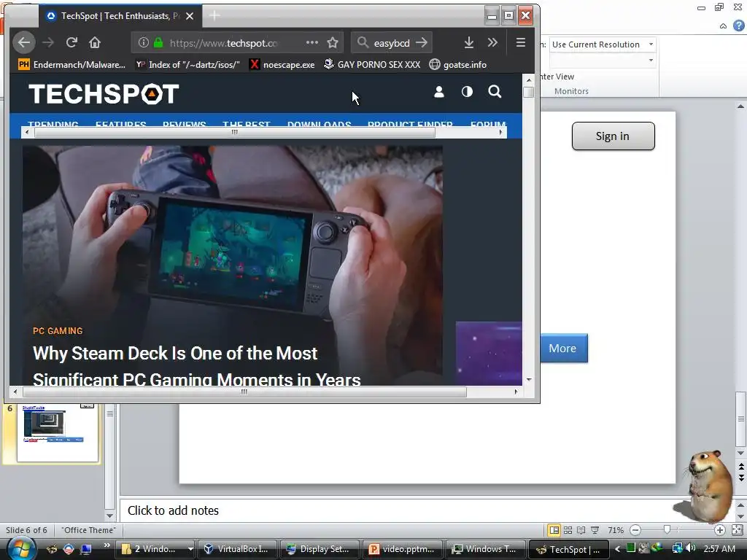Open the goatse.info bookmark

[x=458, y=64]
